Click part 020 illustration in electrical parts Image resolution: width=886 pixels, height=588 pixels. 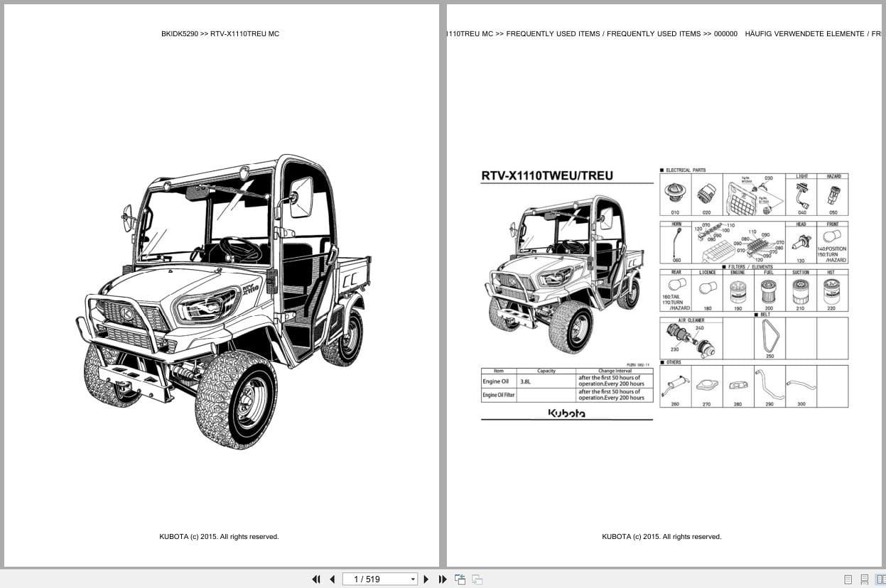tap(706, 193)
